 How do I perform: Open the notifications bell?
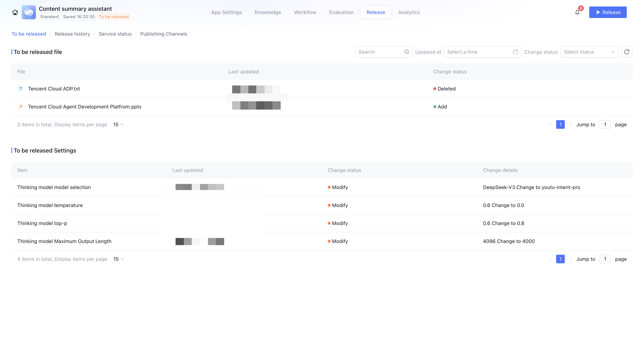(577, 12)
